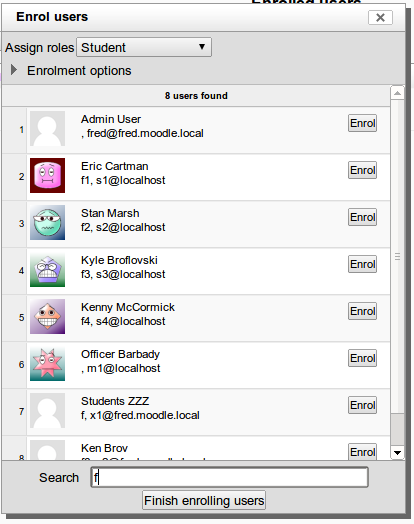The image size is (414, 524).
Task: Enrol Kenny McCormick
Action: (363, 311)
